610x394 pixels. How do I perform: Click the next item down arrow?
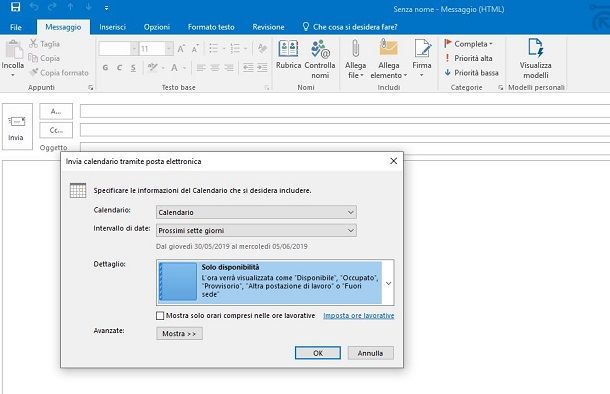point(88,7)
